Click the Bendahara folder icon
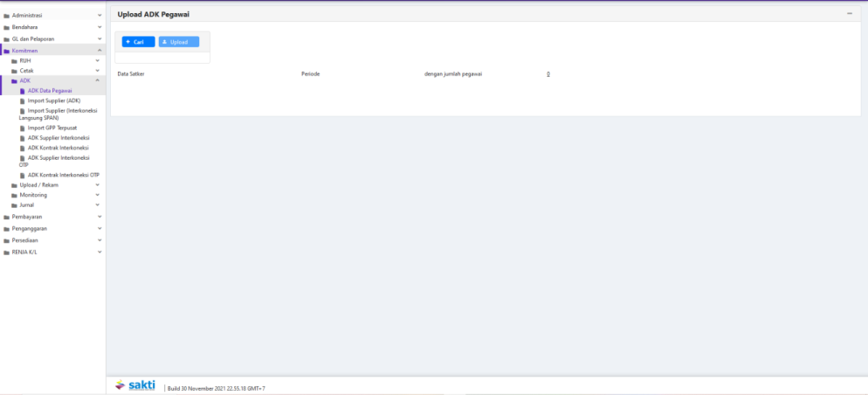This screenshot has width=868, height=395. [7, 27]
